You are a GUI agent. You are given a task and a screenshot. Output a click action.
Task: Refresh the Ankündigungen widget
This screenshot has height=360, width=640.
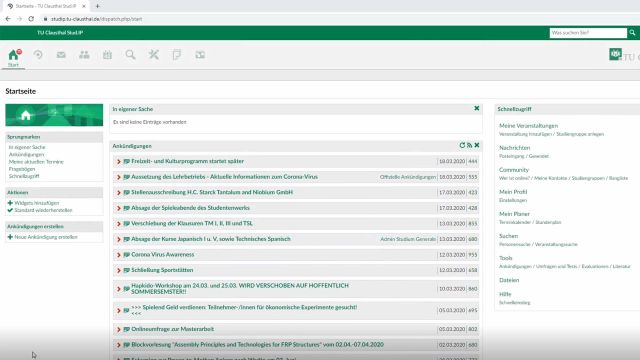click(462, 145)
